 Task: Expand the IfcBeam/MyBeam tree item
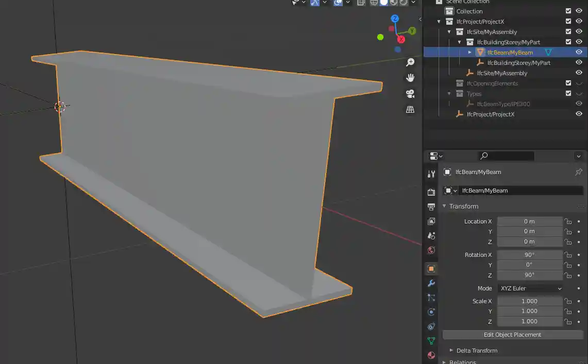[469, 52]
